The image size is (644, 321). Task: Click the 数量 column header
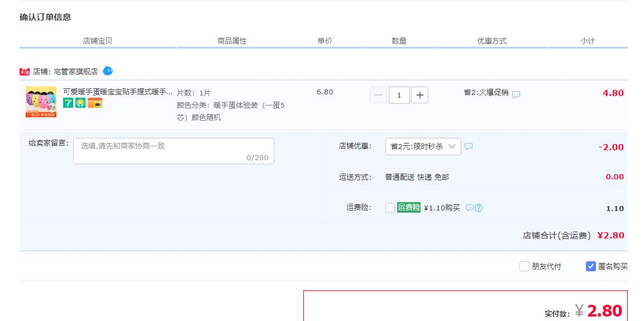click(399, 41)
